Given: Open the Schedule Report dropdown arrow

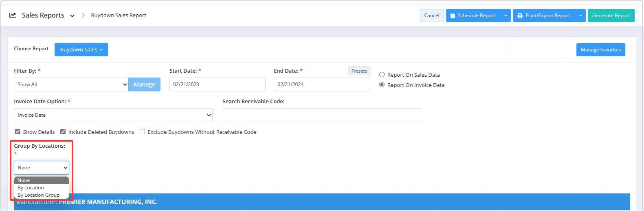Looking at the screenshot, I should 506,16.
